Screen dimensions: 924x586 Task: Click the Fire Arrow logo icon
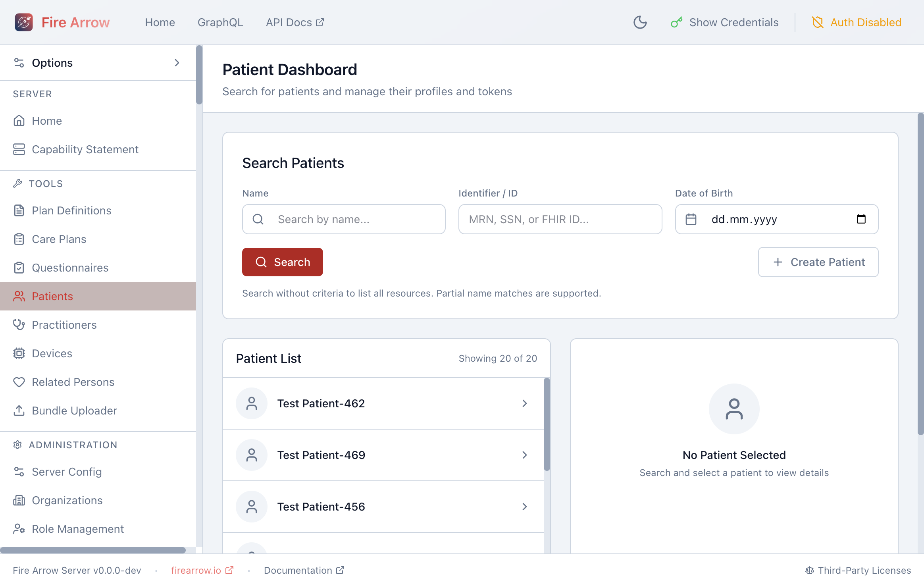pos(24,22)
